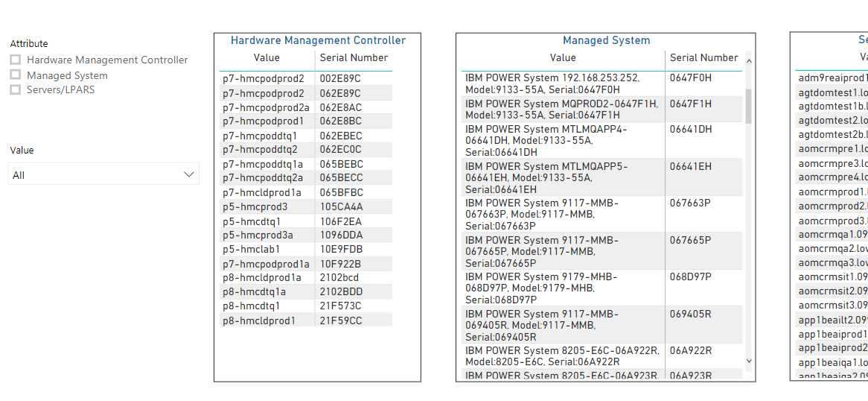
Task: Select the p7-hmcpodprod1a row
Action: [x=306, y=264]
